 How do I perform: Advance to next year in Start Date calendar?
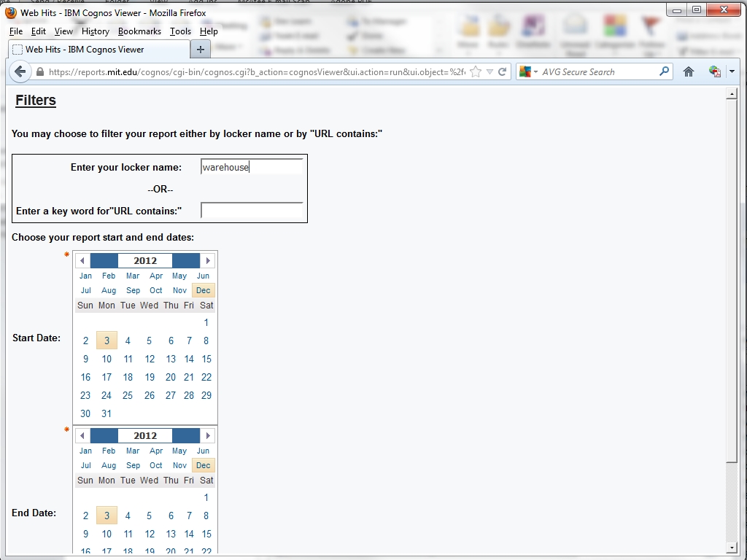(x=208, y=260)
